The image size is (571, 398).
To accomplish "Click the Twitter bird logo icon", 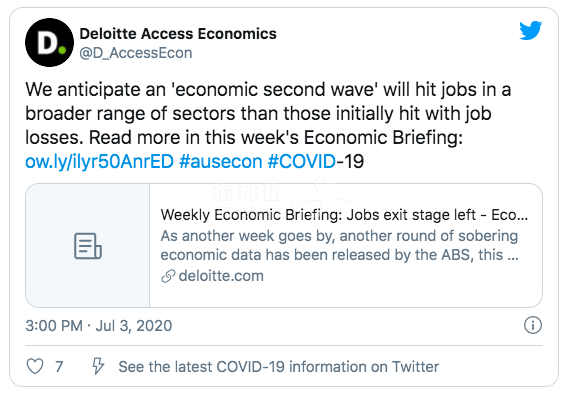I will (531, 31).
